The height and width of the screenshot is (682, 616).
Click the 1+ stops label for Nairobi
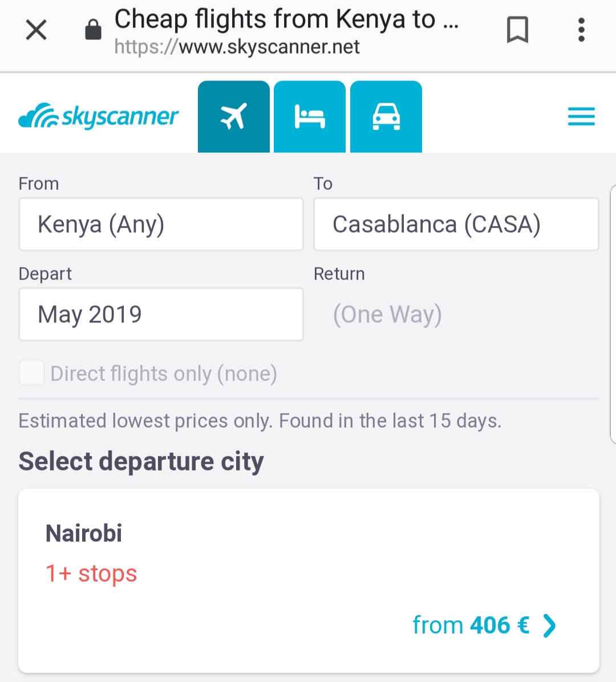91,574
